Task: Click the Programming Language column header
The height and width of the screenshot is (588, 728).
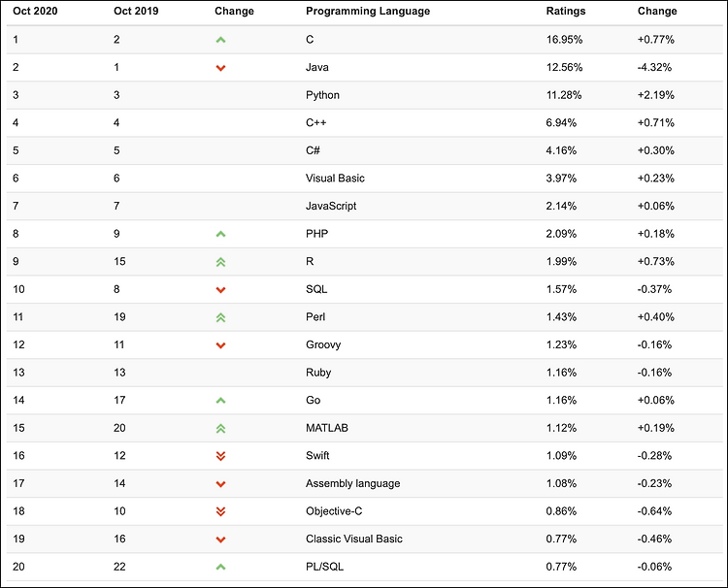Action: (x=368, y=11)
